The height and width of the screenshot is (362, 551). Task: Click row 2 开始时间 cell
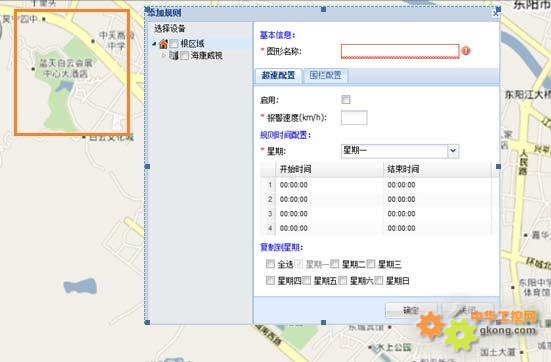pyautogui.click(x=329, y=199)
